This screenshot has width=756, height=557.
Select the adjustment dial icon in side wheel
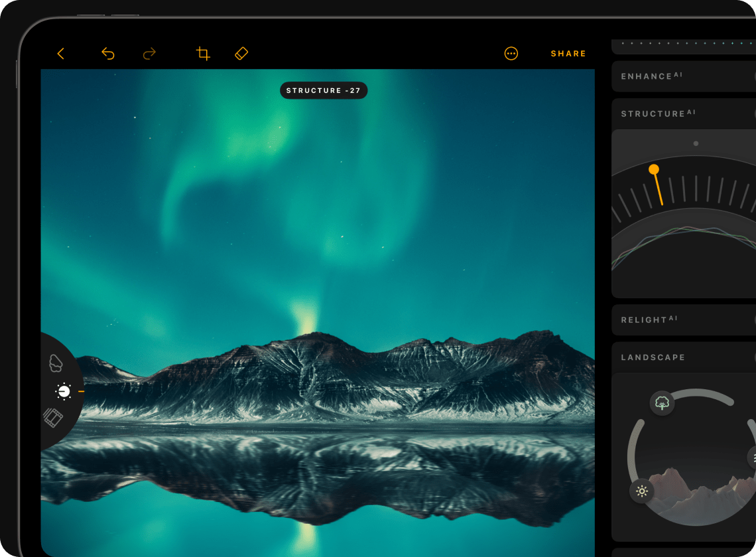pyautogui.click(x=64, y=392)
